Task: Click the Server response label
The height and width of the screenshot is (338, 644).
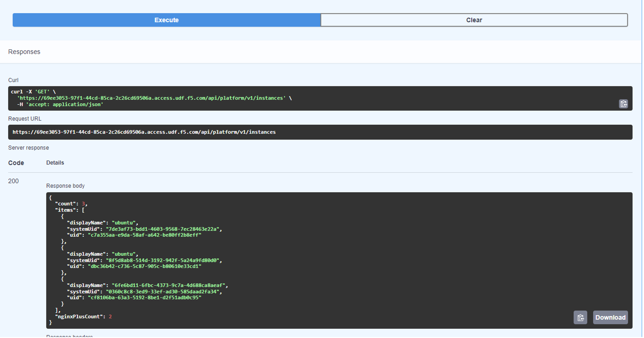Action: 28,148
